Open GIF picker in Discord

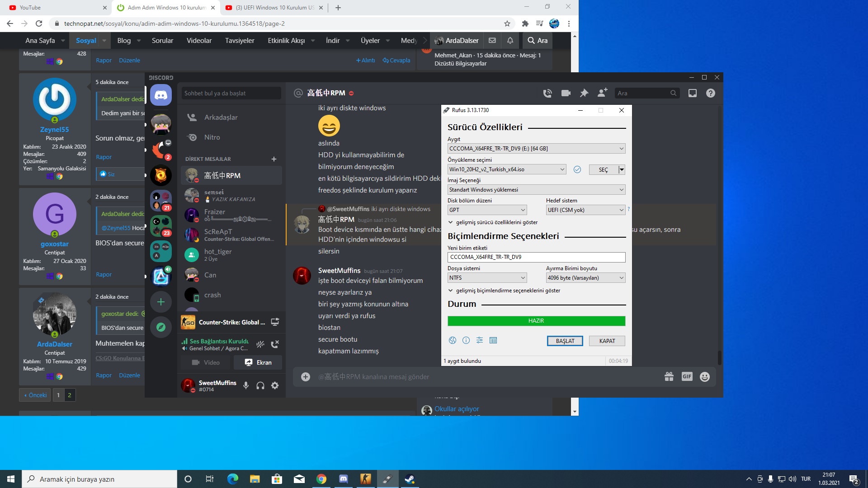tap(687, 376)
